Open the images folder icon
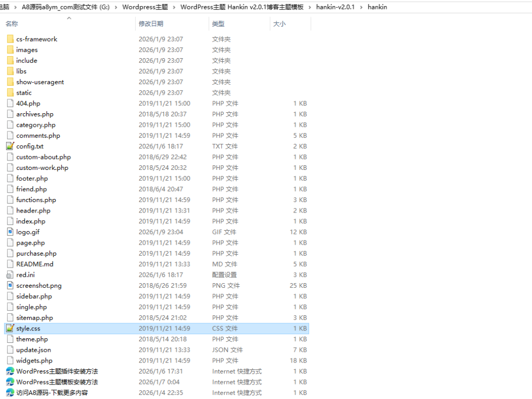532x399 pixels. pos(11,49)
